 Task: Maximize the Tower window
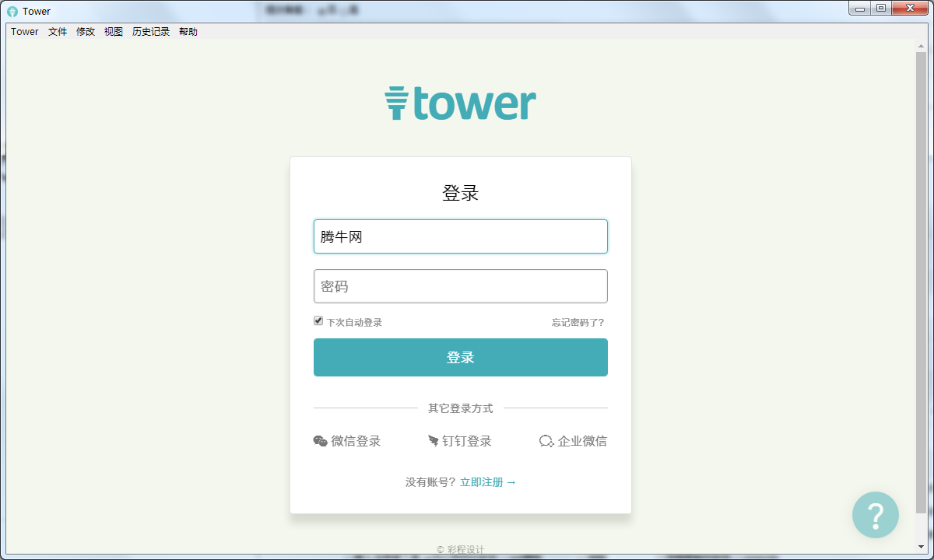click(x=880, y=9)
